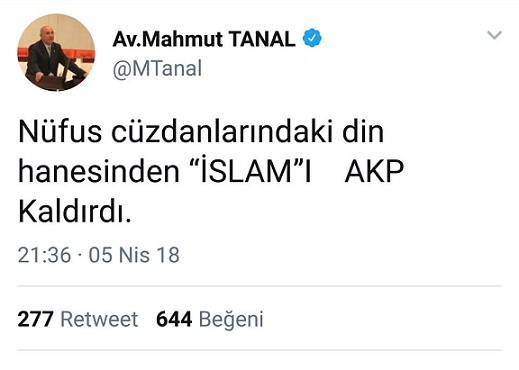The image size is (519, 370).
Task: Click the word Nüfus starting the tweet
Action: pyautogui.click(x=60, y=131)
